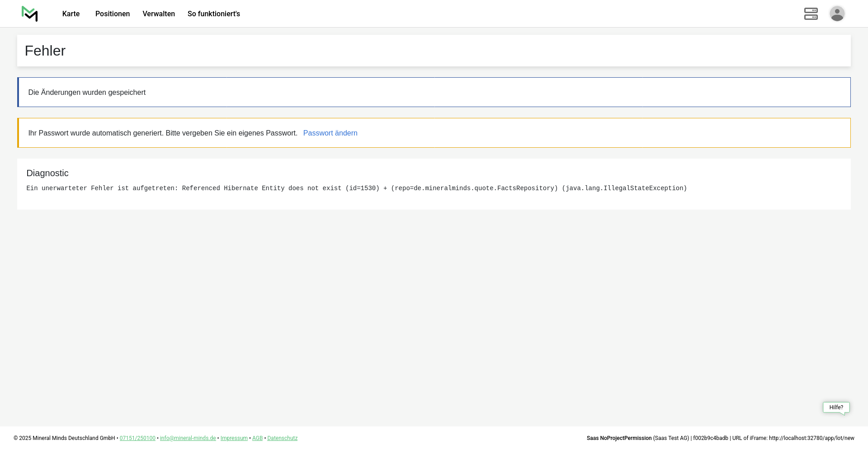Click the automatic password warning message
The height and width of the screenshot is (449, 868).
[x=163, y=133]
